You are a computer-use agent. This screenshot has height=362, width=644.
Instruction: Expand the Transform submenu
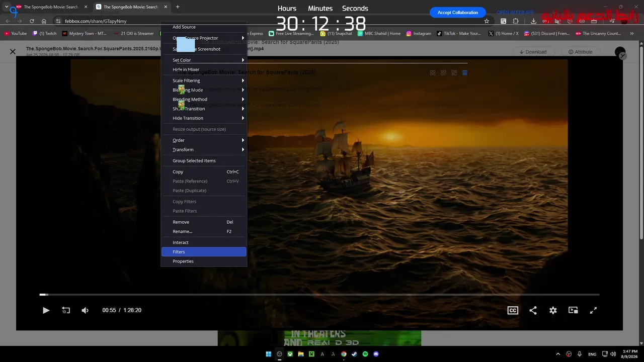pyautogui.click(x=204, y=150)
